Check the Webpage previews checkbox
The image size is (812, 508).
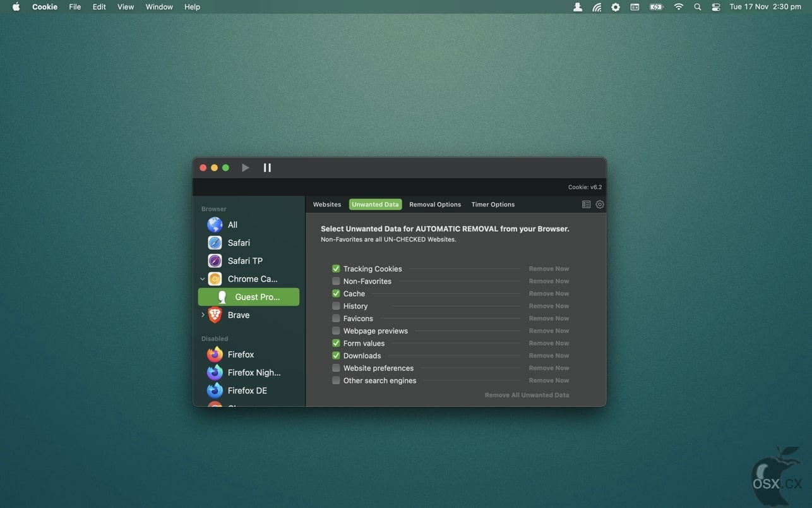[336, 331]
